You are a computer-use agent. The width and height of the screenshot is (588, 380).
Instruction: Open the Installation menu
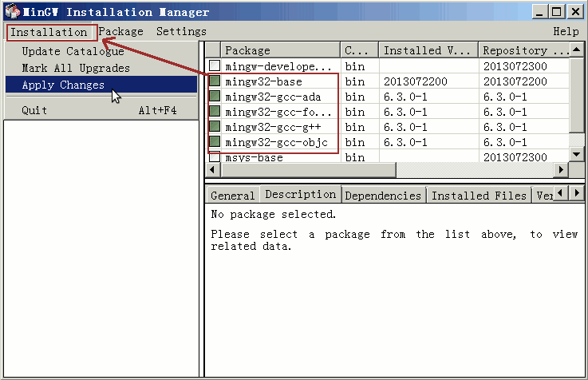[x=49, y=32]
